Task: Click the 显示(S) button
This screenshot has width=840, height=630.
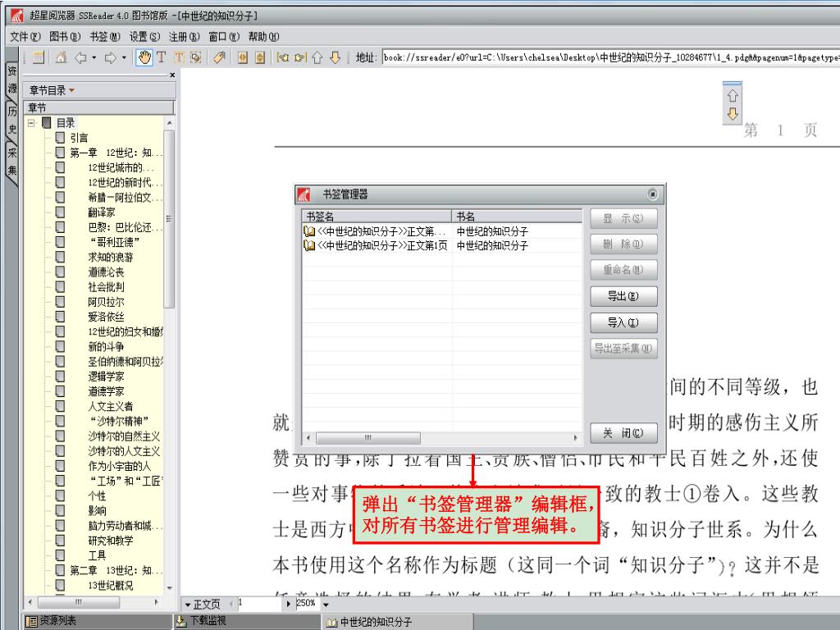Action: tap(623, 218)
